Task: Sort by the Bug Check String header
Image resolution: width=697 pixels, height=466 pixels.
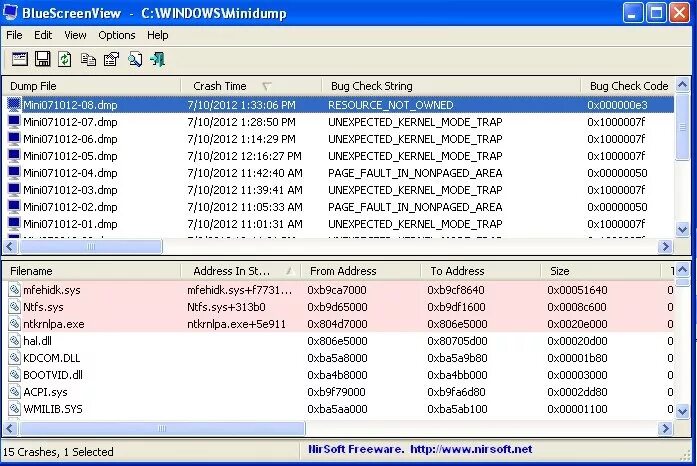Action: [x=451, y=86]
